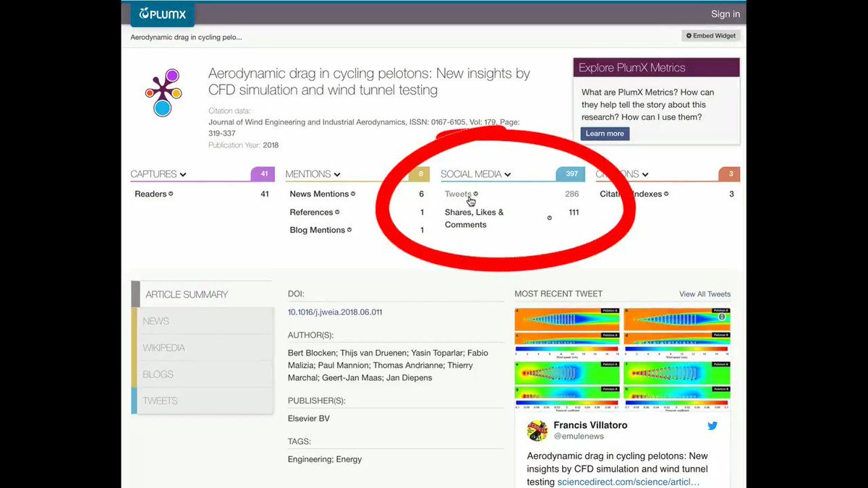Click the Shares, Likes & Comments label
The height and width of the screenshot is (488, 868).
(x=475, y=218)
